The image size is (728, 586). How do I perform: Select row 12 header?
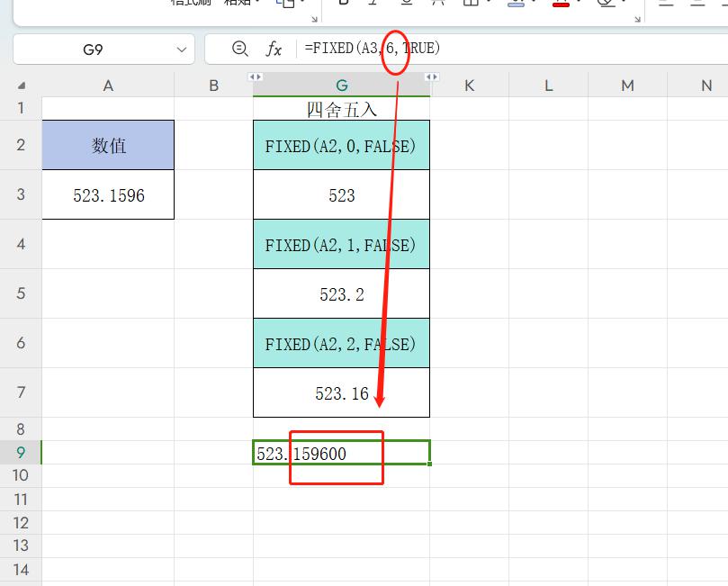[21, 523]
